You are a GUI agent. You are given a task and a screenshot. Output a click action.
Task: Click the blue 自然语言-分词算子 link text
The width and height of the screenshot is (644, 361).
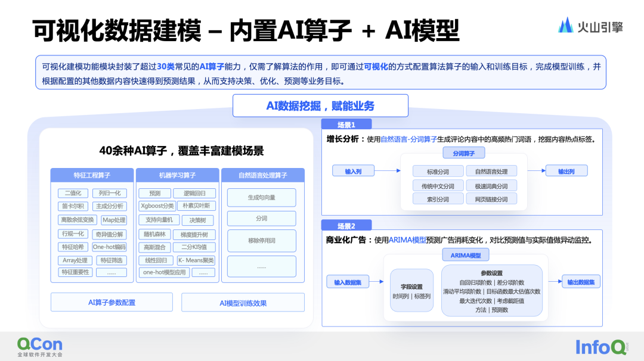pos(408,139)
